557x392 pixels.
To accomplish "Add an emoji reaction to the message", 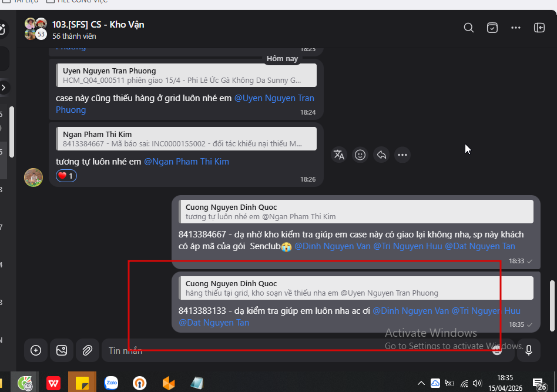I will 360,155.
